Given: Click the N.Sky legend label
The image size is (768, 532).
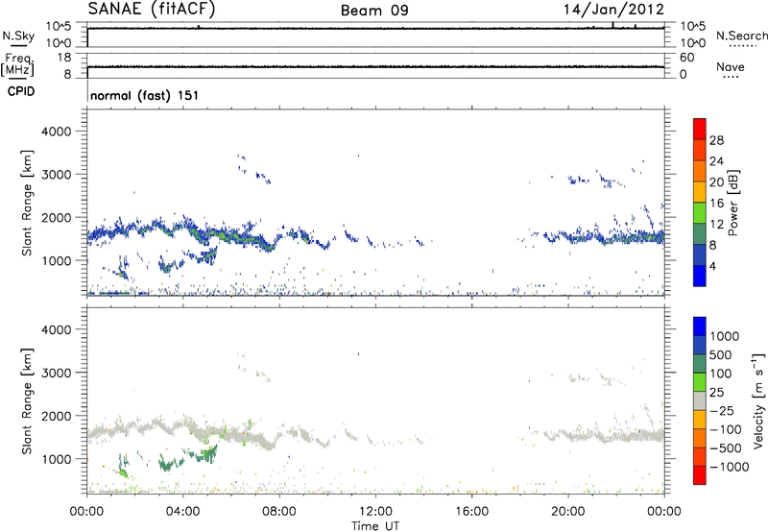Looking at the screenshot, I should pos(18,36).
